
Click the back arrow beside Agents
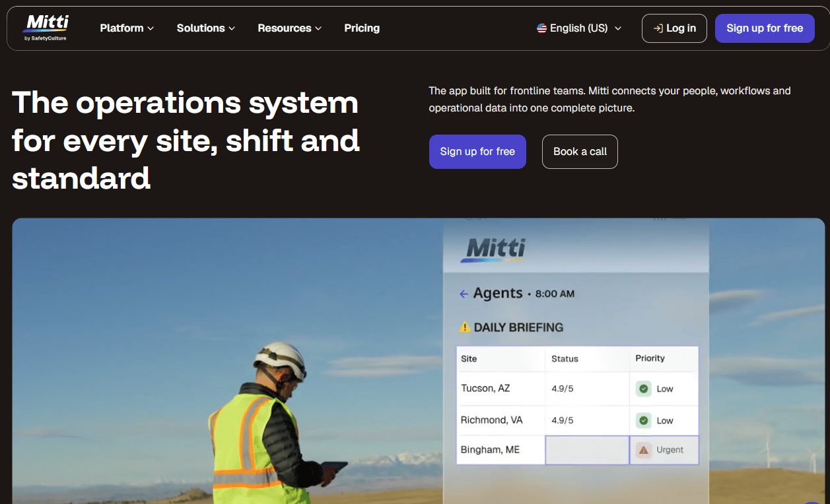click(x=464, y=294)
